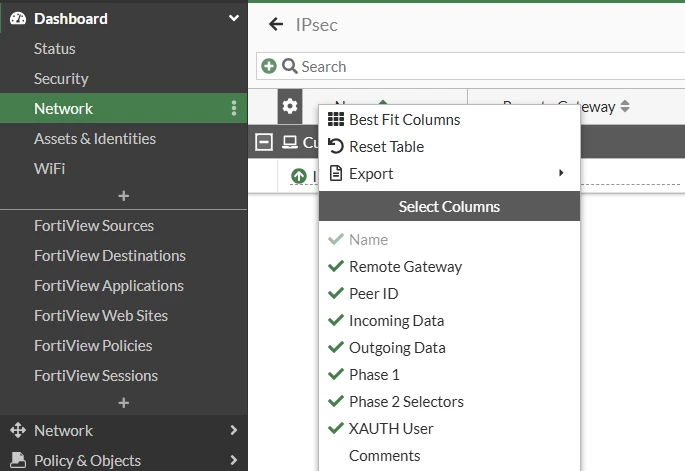Click the greyed-out Name column option
This screenshot has width=685, height=471.
(450, 240)
